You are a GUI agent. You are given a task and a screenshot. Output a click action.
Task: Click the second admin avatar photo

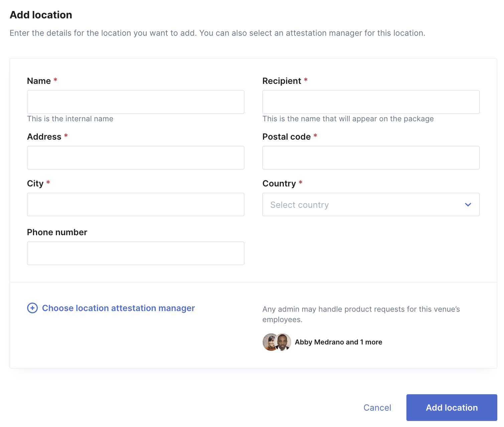pyautogui.click(x=283, y=342)
